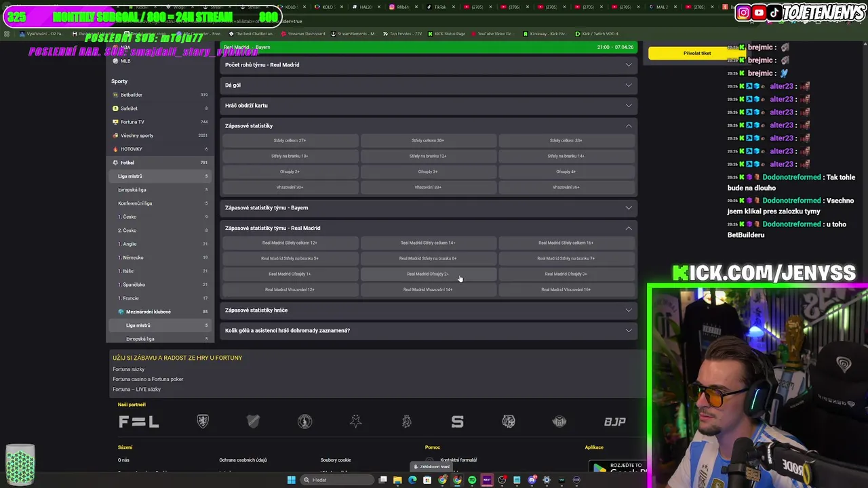Select Real Madrid Ofsajdy 2+
Screen dimensions: 868x488
[428, 274]
